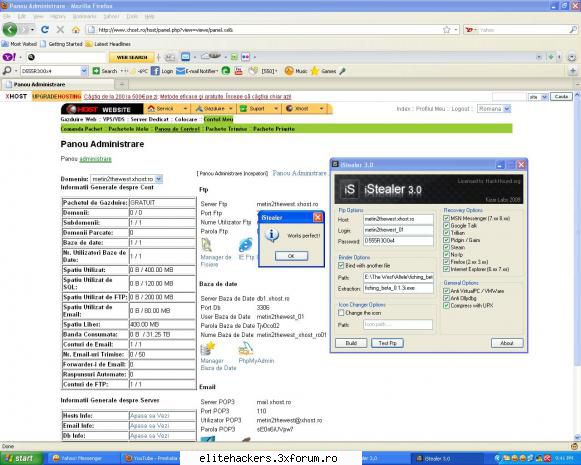Open the Yahoo Mail envelope icon
This screenshot has height=465, width=581.
point(186,57)
